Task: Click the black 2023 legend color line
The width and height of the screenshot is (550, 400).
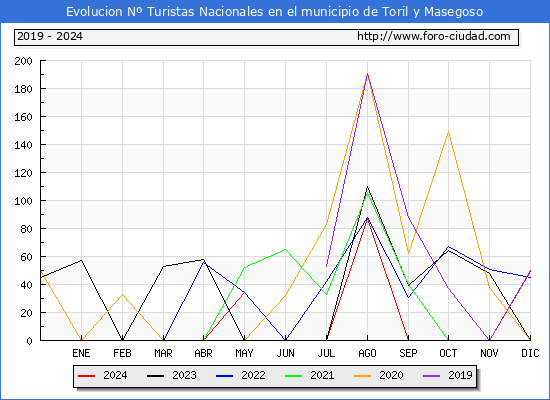Action: (x=155, y=376)
